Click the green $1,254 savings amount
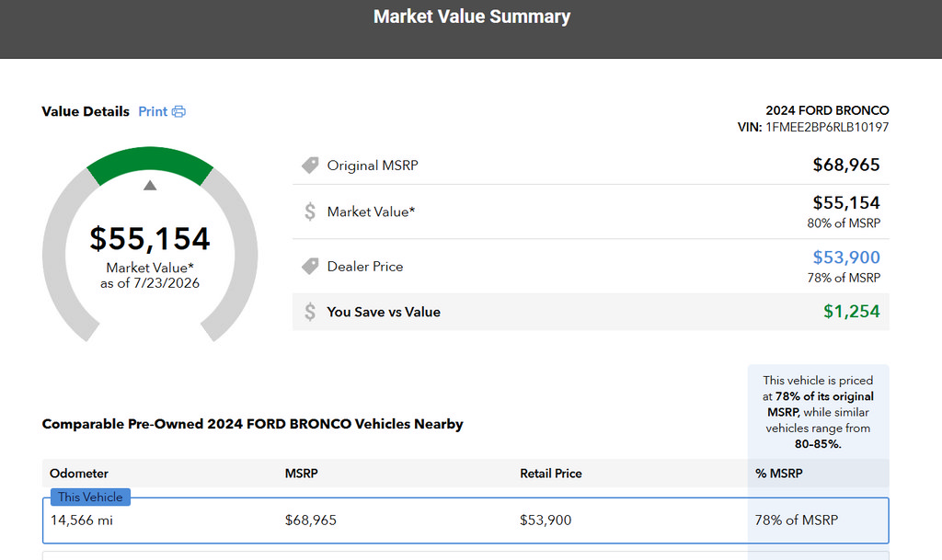Viewport: 942px width, 560px height. pyautogui.click(x=851, y=311)
